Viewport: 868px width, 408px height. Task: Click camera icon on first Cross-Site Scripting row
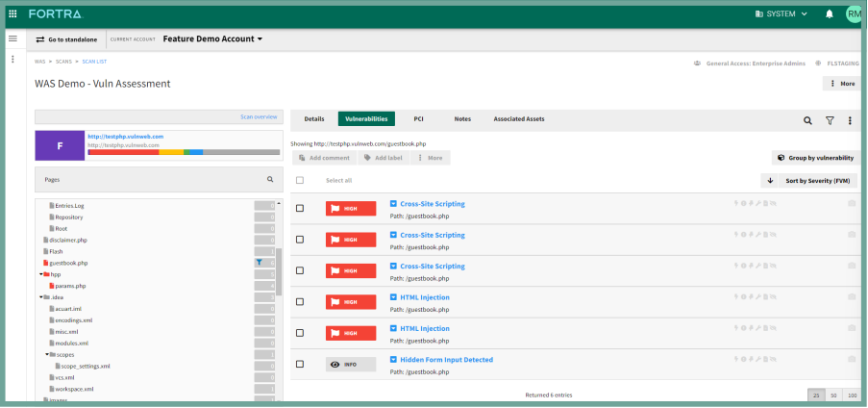tap(852, 203)
